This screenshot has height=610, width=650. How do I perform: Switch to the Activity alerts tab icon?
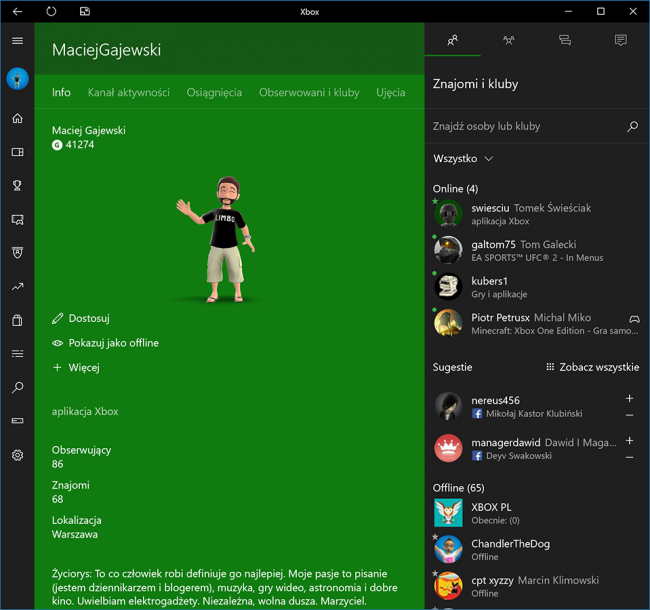621,40
